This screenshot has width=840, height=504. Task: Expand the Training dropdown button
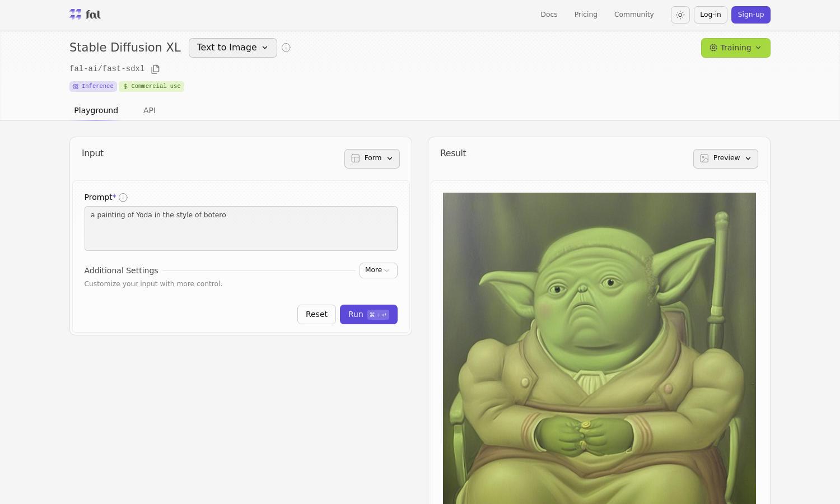point(736,48)
